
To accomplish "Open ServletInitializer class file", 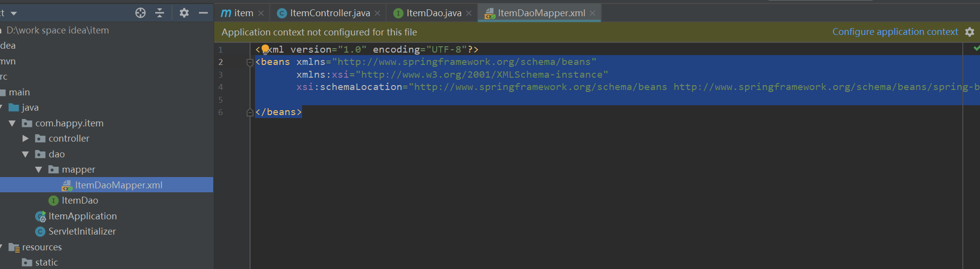I will (82, 232).
